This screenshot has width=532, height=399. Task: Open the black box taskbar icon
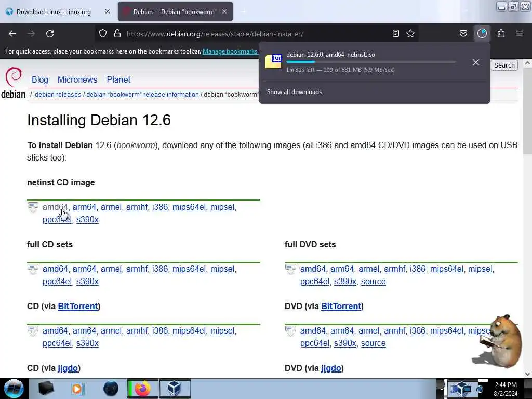[46, 389]
